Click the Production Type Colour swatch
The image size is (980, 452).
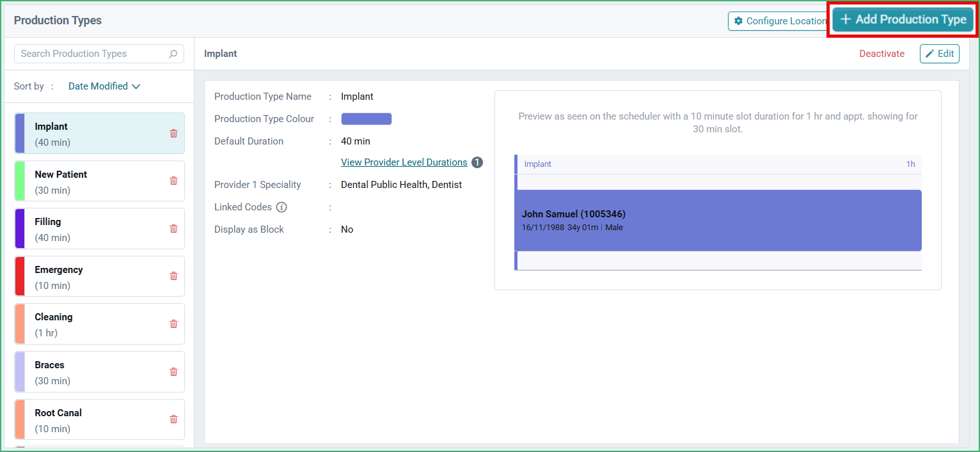[x=367, y=119]
